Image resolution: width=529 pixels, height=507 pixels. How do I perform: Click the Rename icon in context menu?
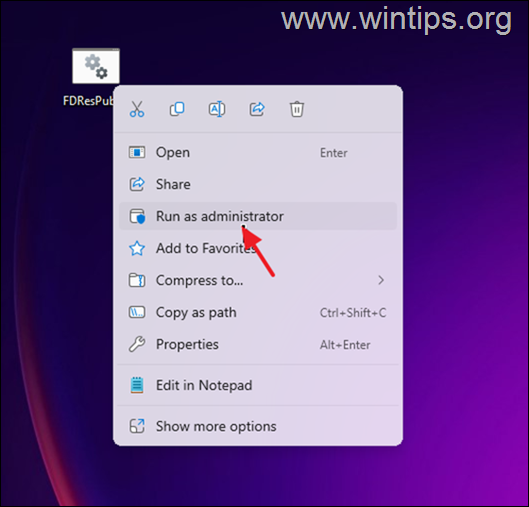[x=217, y=109]
